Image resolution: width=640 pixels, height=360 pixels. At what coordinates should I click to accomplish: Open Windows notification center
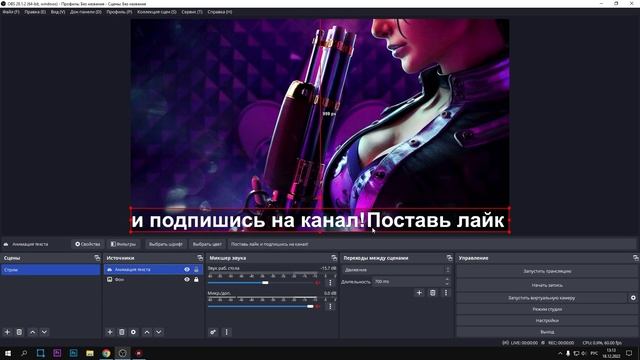point(629,353)
